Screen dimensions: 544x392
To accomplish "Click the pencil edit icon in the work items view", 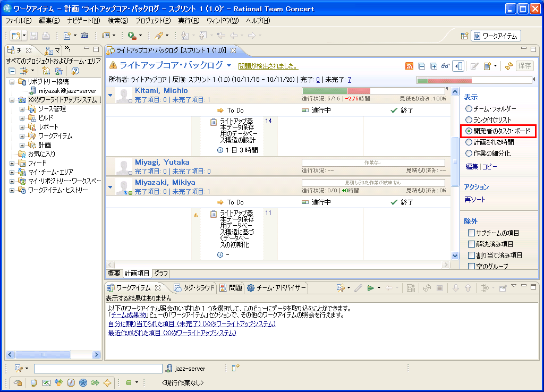I will (x=359, y=288).
